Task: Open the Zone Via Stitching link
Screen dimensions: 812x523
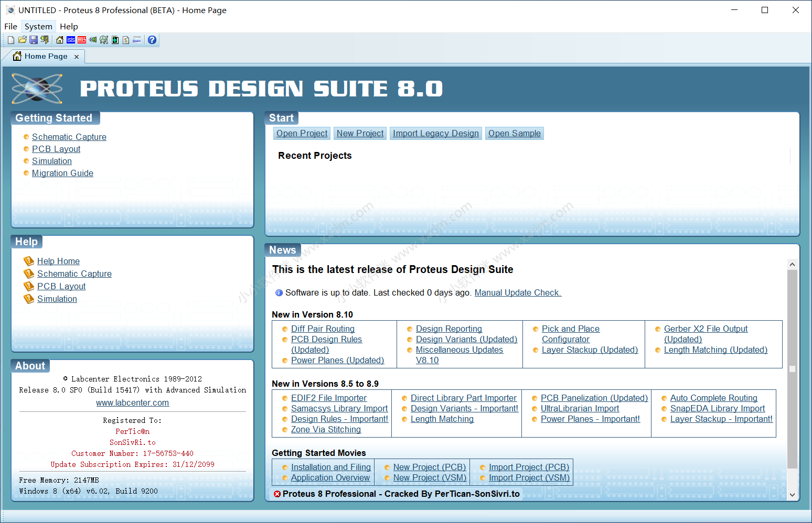Action: click(326, 429)
